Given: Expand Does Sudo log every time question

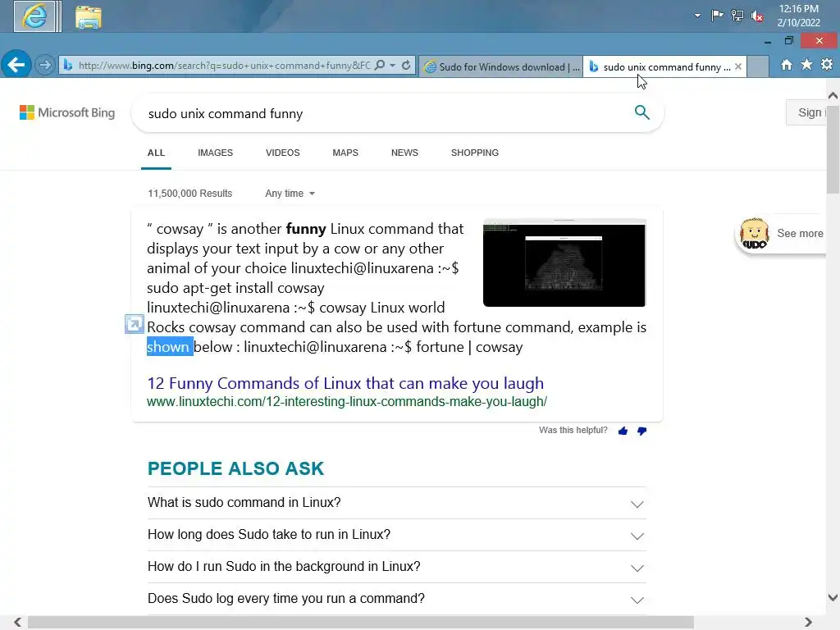Looking at the screenshot, I should click(x=396, y=599).
